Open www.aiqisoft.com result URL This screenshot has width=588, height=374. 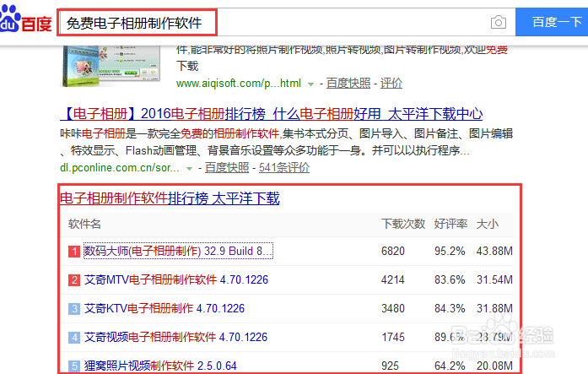point(239,84)
